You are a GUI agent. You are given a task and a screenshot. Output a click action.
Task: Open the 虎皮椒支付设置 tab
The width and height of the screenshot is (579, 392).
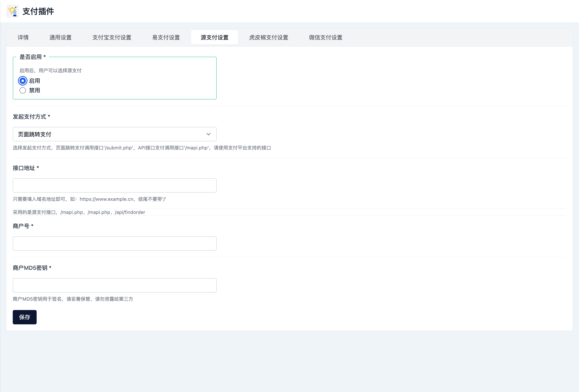tap(269, 38)
